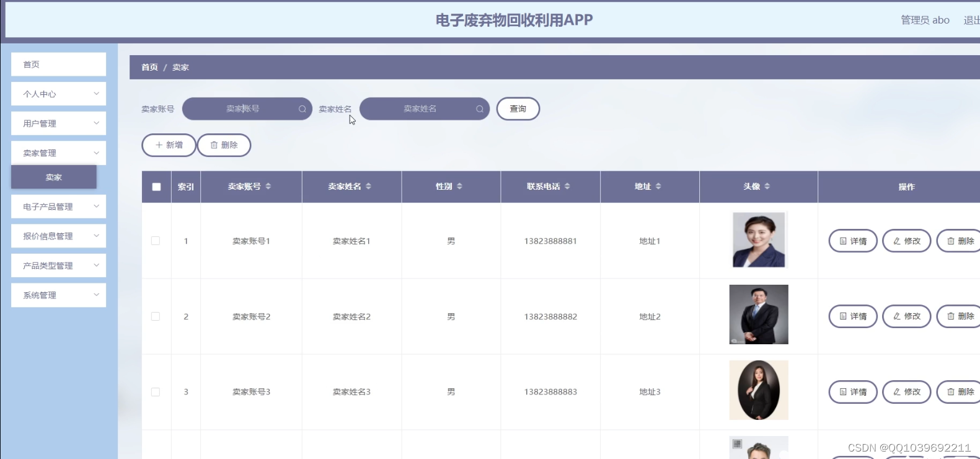Expand the 系统管理 sidebar menu

[58, 295]
